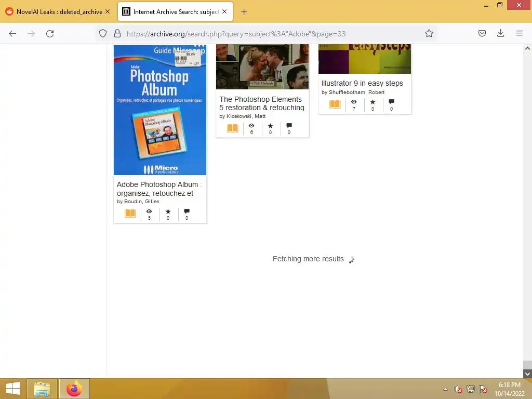Open File Explorer from the taskbar

click(x=42, y=389)
